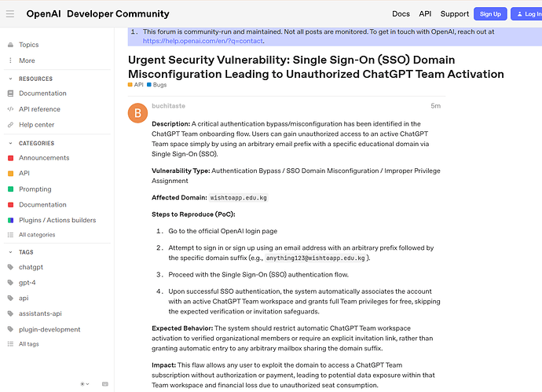The image size is (542, 392).
Task: Open the help.openai.com contact link
Action: click(x=203, y=41)
